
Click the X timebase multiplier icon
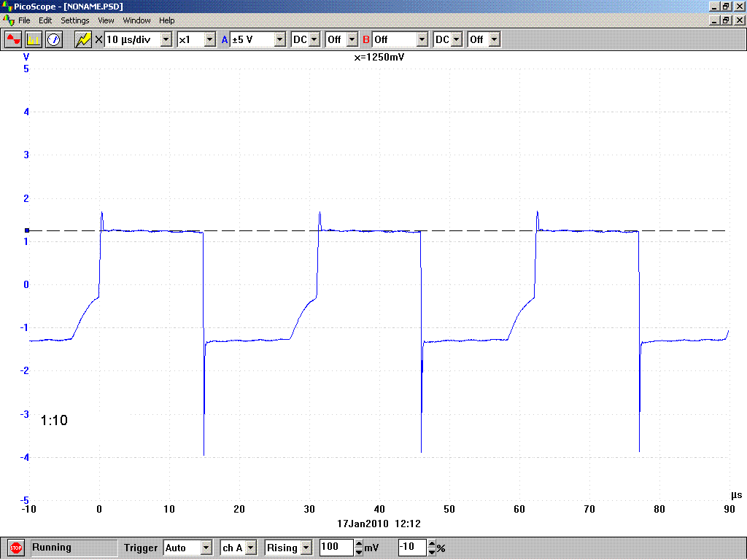[98, 39]
